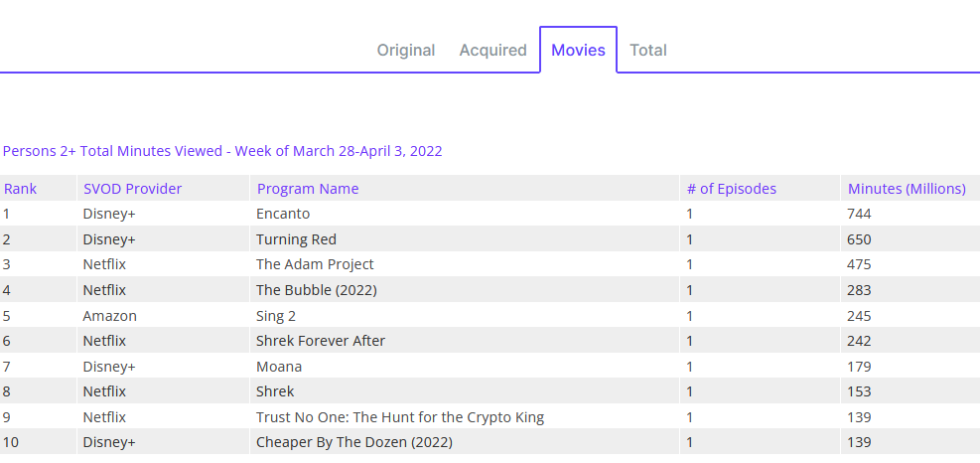This screenshot has height=463, width=980.
Task: Click the # of Episodes column header
Action: click(x=732, y=189)
